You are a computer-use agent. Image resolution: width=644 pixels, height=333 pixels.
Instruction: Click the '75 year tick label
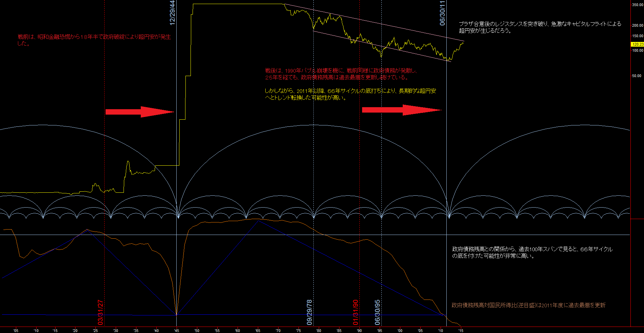click(299, 331)
